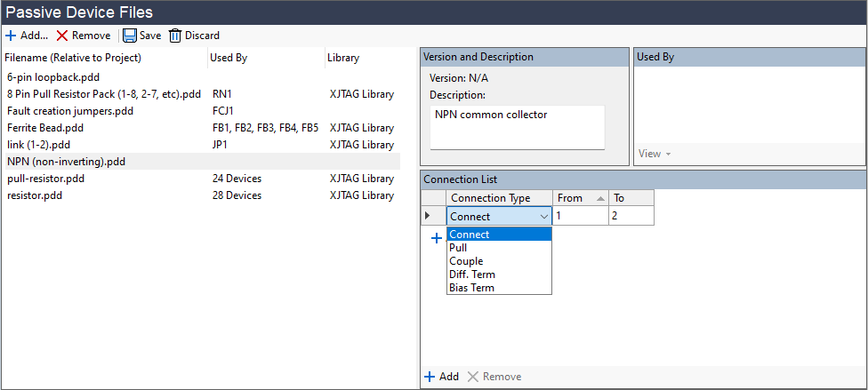Viewport: 868px width, 390px height.
Task: Click the blue plus icon below connection row
Action: coord(437,238)
